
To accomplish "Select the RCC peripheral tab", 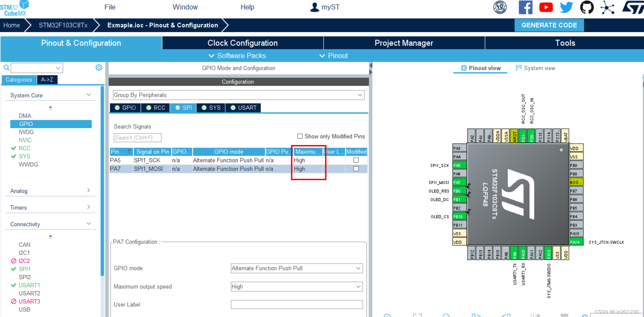I will click(x=155, y=108).
